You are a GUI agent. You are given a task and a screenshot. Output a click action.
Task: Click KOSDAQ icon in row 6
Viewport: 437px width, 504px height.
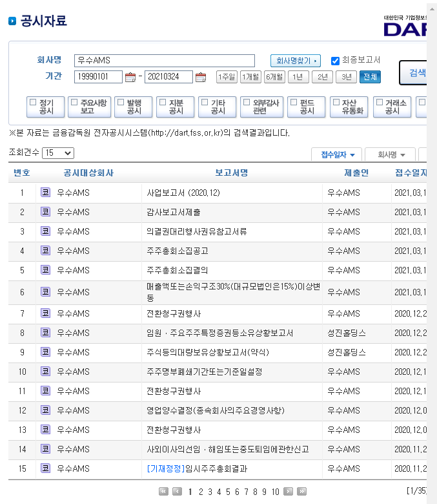(45, 292)
